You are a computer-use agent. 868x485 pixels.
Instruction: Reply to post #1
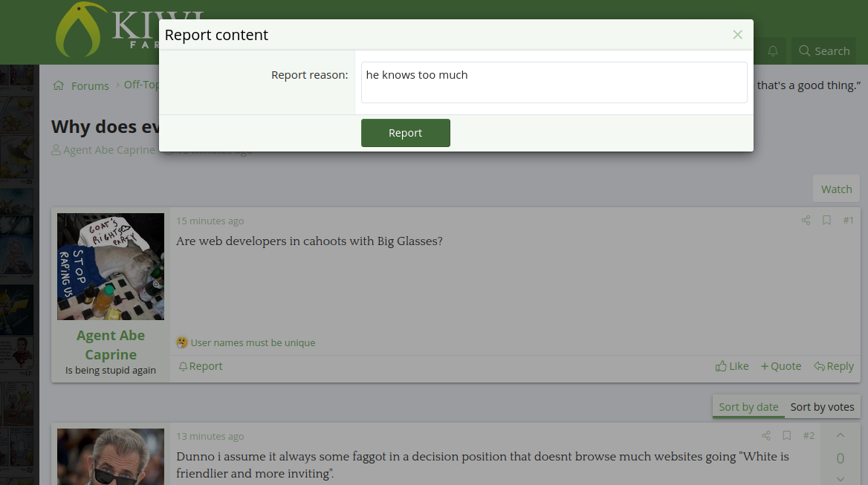pos(834,366)
